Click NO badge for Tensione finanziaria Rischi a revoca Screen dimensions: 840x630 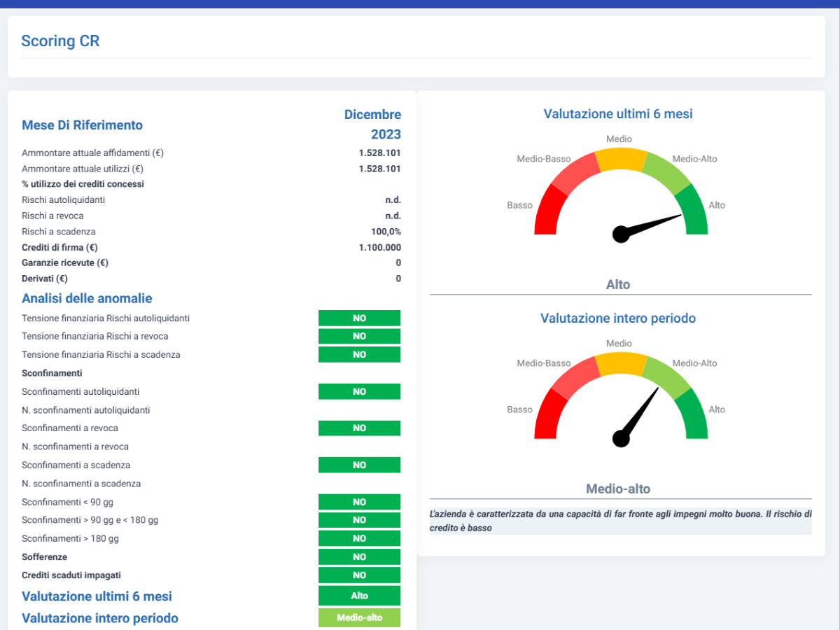[x=359, y=336]
